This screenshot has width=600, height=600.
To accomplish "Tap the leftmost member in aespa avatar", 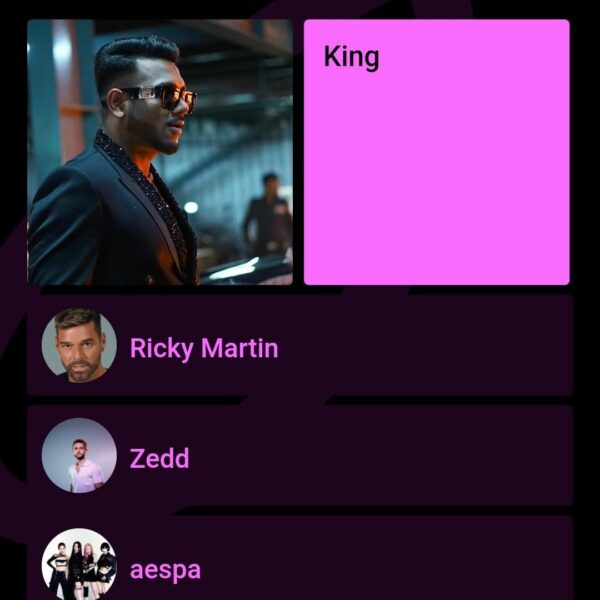I will point(57,566).
